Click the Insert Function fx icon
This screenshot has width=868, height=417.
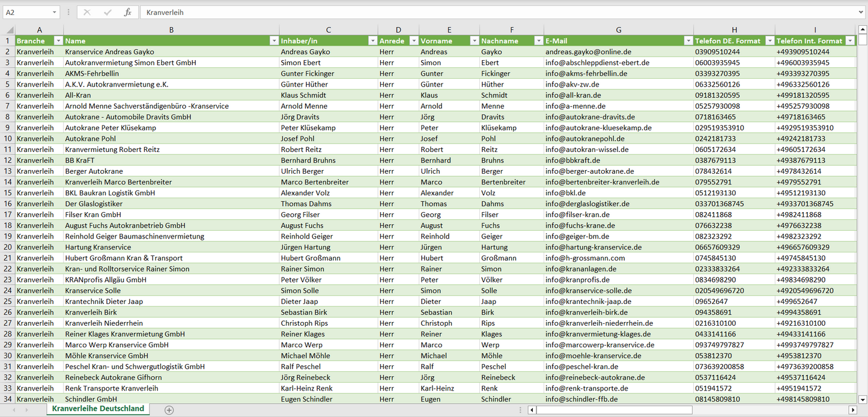(x=127, y=12)
